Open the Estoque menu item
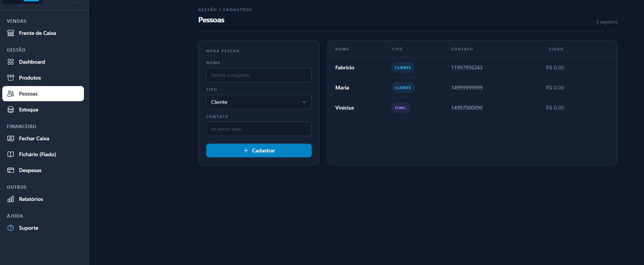 tap(28, 110)
